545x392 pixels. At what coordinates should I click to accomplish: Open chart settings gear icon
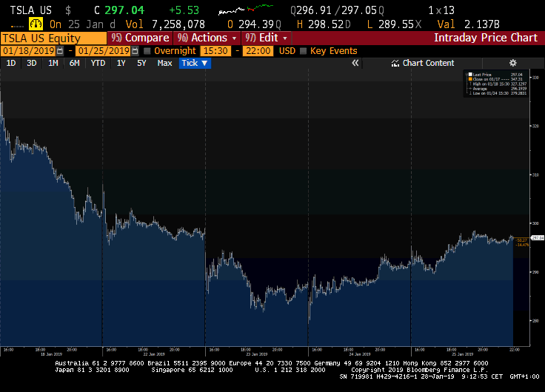pos(512,63)
